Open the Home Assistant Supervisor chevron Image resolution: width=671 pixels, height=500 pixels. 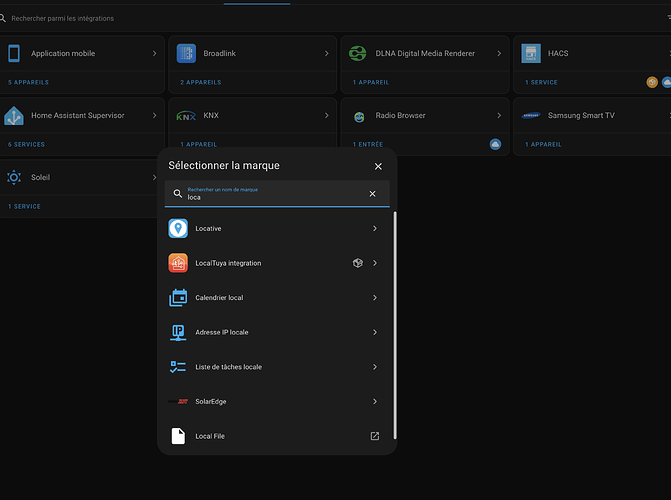click(154, 116)
